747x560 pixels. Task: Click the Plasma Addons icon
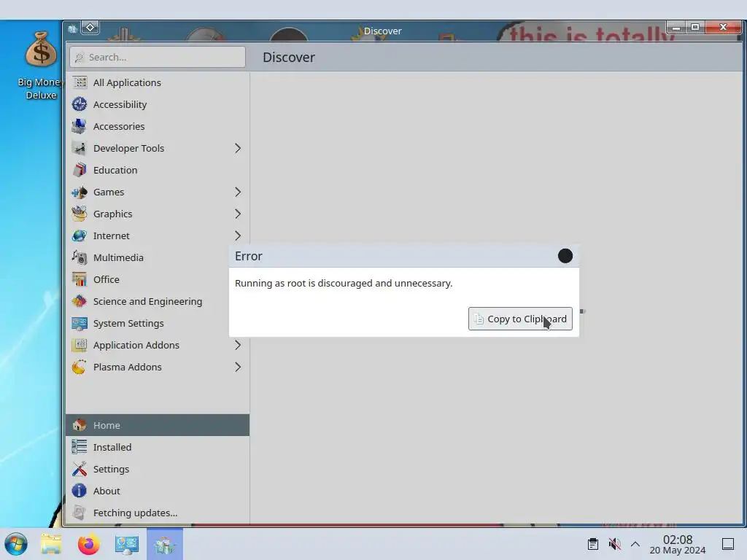point(80,367)
